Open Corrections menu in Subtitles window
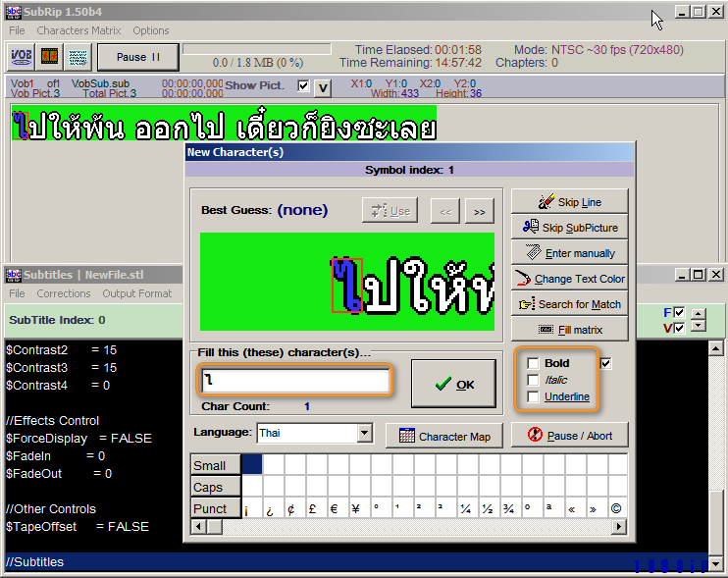The height and width of the screenshot is (578, 728). coord(64,293)
